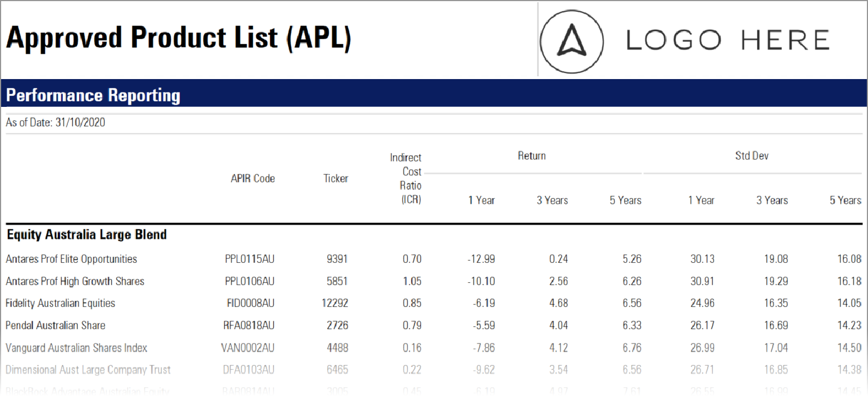Click ticker value 5851
The height and width of the screenshot is (412, 868).
pos(337,281)
